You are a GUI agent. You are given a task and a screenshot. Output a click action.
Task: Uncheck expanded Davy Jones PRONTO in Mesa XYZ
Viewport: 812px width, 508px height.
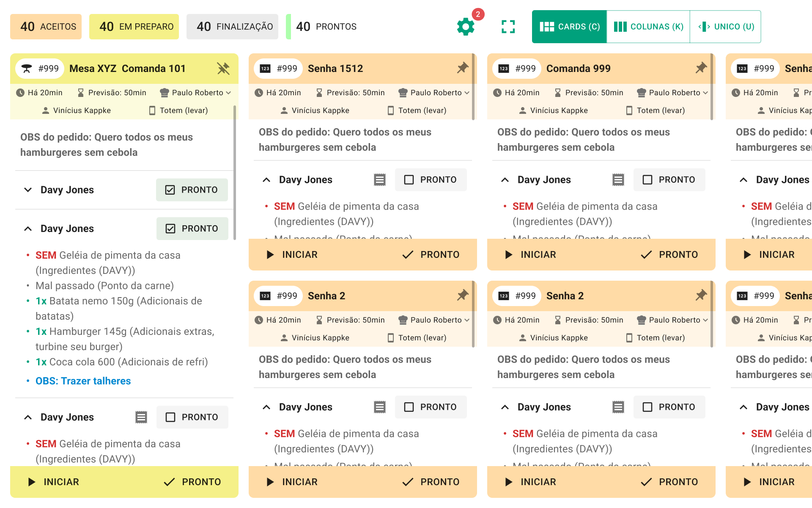point(192,229)
